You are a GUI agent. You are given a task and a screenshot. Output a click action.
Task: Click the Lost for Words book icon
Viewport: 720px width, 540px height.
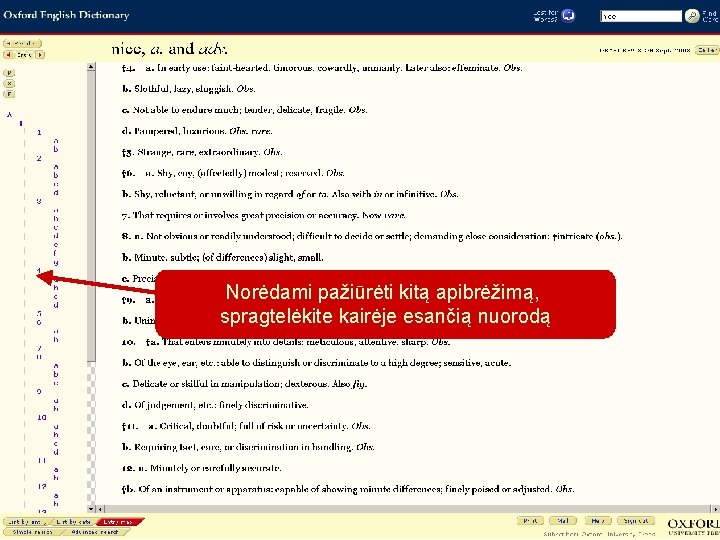pos(568,16)
